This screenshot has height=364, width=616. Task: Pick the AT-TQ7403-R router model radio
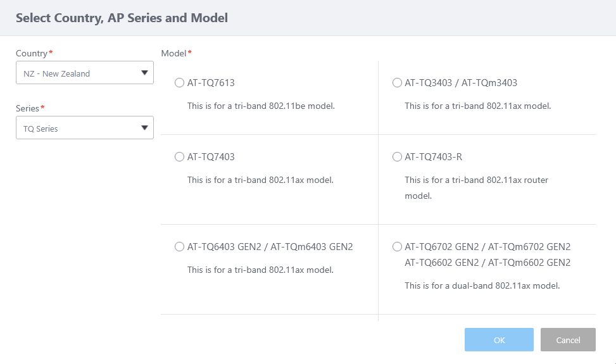397,156
